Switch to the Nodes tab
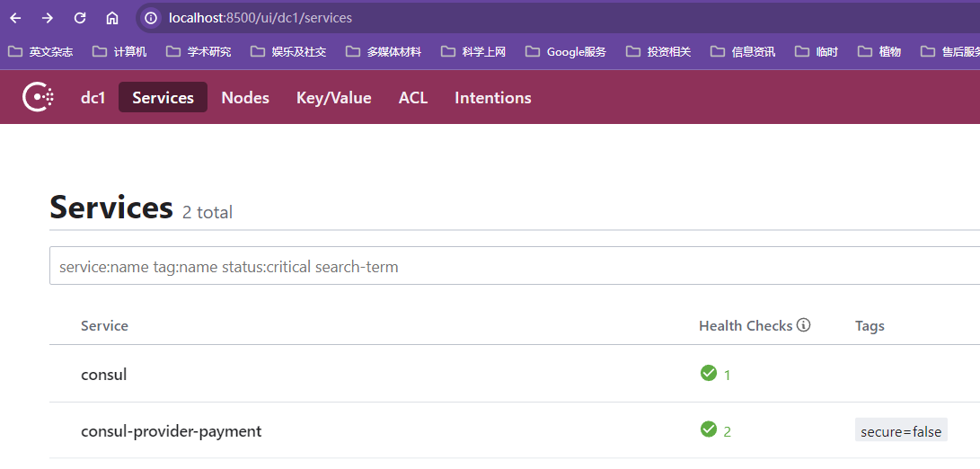This screenshot has height=469, width=980. 245,98
